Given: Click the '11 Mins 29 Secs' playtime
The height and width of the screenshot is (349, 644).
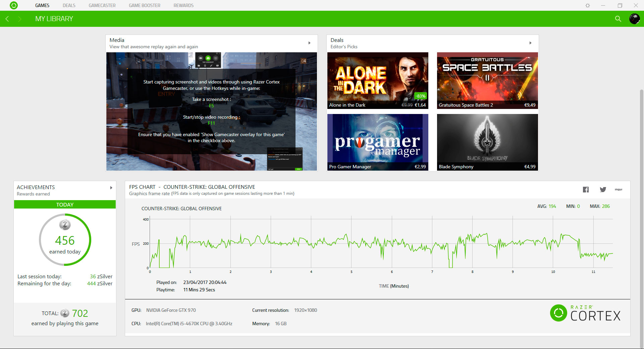Looking at the screenshot, I should pyautogui.click(x=199, y=290).
